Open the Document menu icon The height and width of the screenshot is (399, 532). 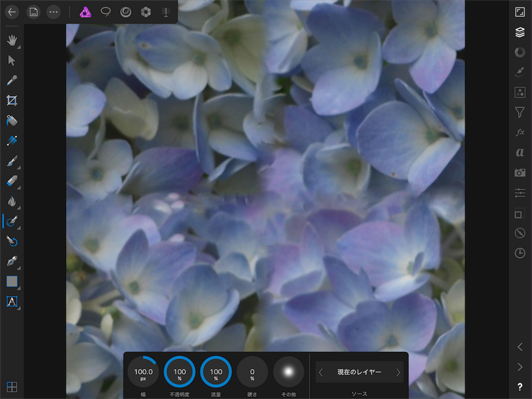(33, 12)
